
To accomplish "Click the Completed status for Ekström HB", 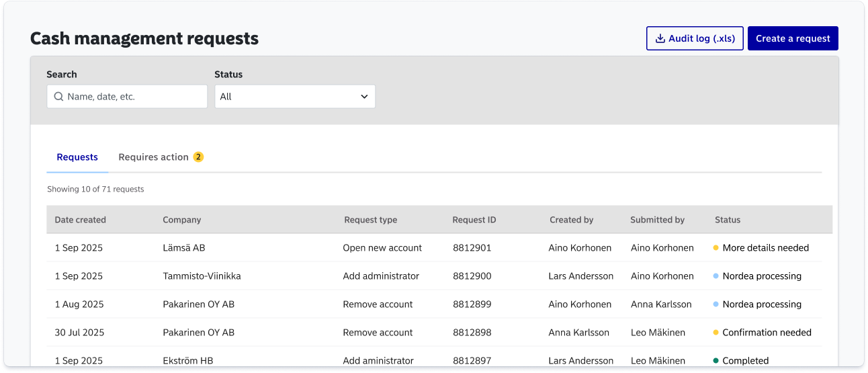I will (x=741, y=361).
